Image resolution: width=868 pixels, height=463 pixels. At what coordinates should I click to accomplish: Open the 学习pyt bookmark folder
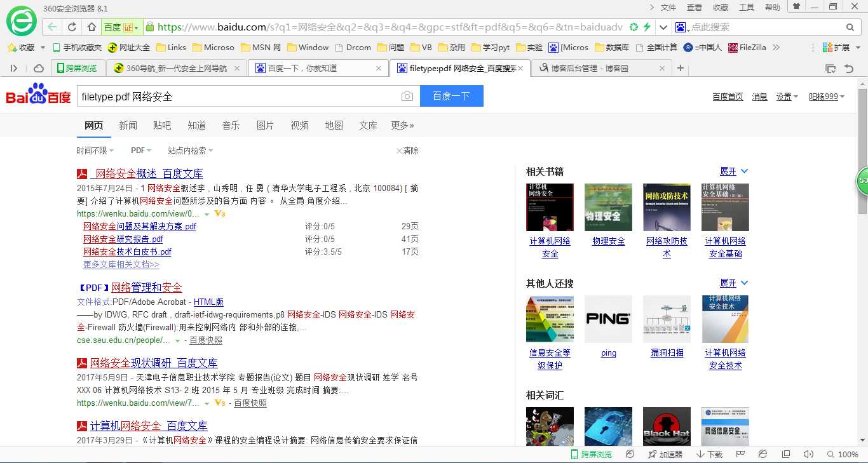(491, 48)
